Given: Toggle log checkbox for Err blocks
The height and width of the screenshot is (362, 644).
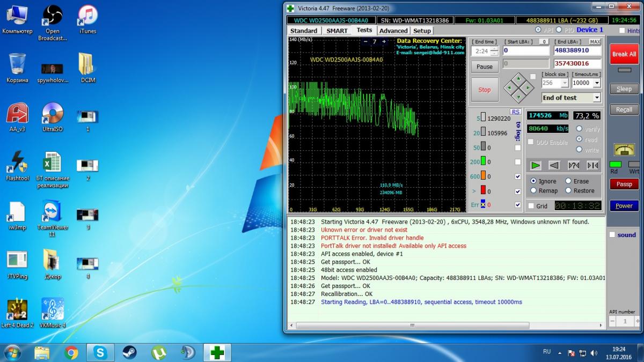Looking at the screenshot, I should [518, 205].
